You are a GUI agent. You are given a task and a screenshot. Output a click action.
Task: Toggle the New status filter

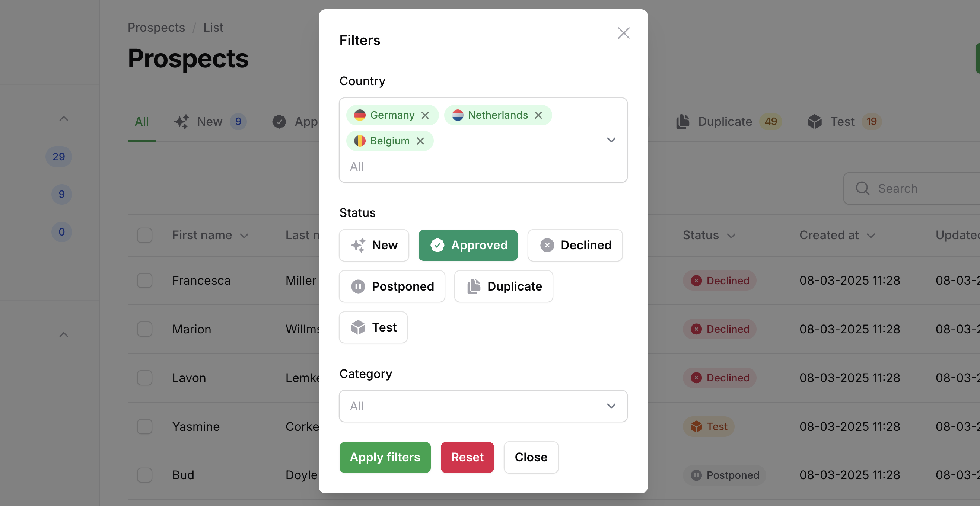[x=373, y=245]
